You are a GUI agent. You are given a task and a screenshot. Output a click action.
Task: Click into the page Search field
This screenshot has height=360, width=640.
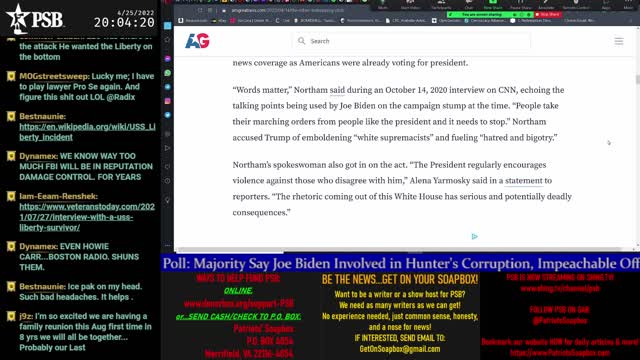click(412, 41)
